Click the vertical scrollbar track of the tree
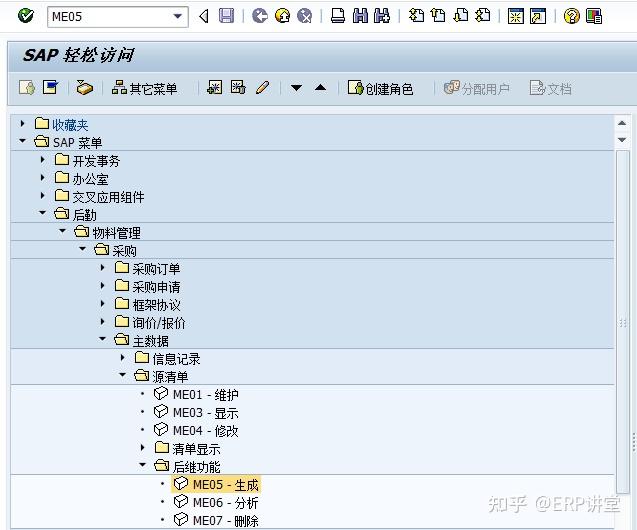637x530 pixels. (x=622, y=321)
